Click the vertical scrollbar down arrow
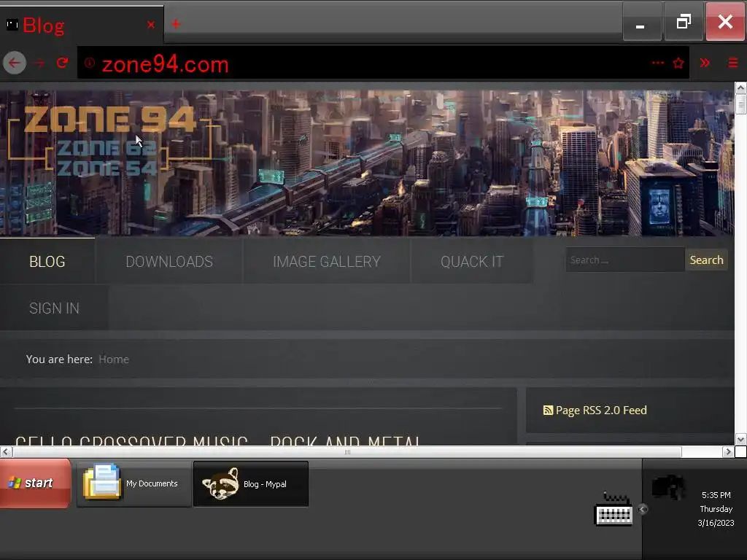 (x=740, y=439)
